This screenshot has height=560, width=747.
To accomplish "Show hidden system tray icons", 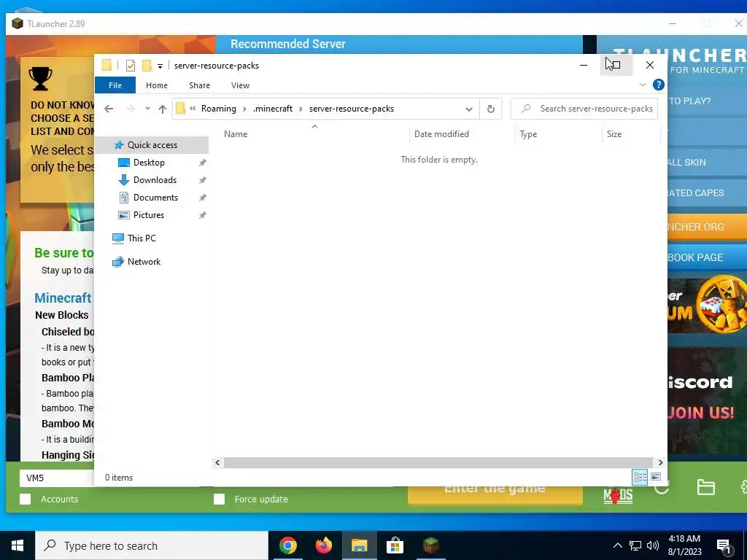I will [x=617, y=545].
